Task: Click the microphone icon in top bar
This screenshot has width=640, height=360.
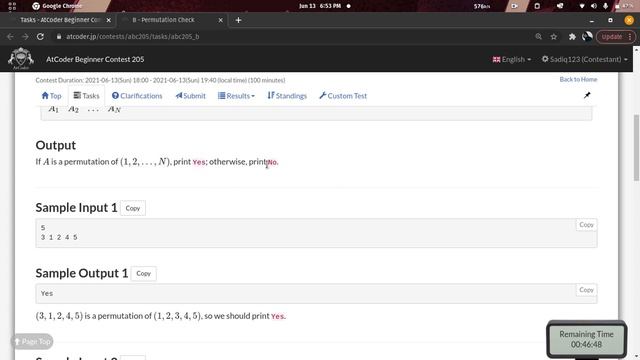Action: click(606, 6)
